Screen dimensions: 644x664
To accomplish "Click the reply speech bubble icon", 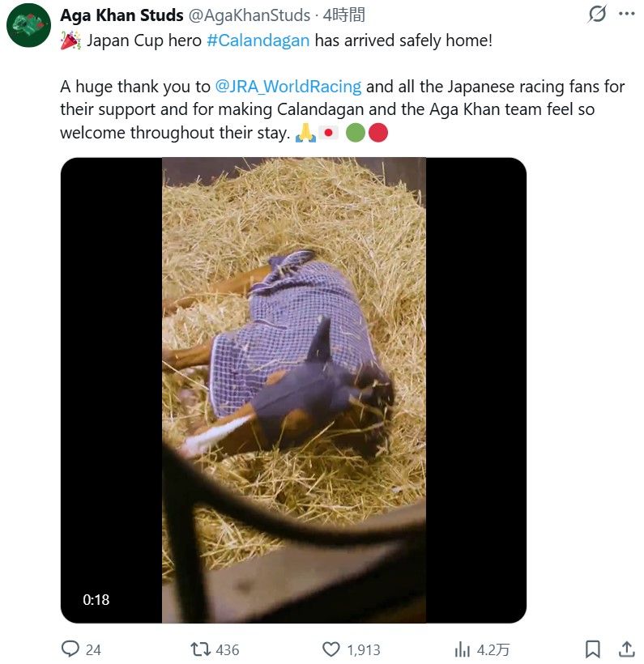I will pos(70,649).
